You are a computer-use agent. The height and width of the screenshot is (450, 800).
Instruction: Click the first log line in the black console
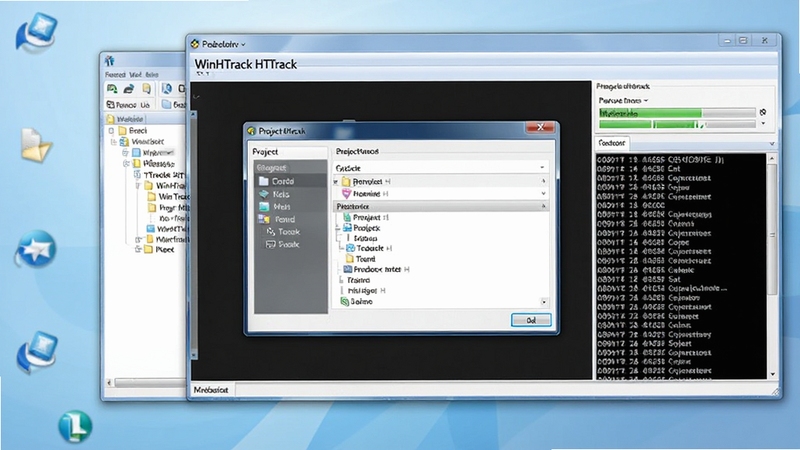tap(661, 160)
